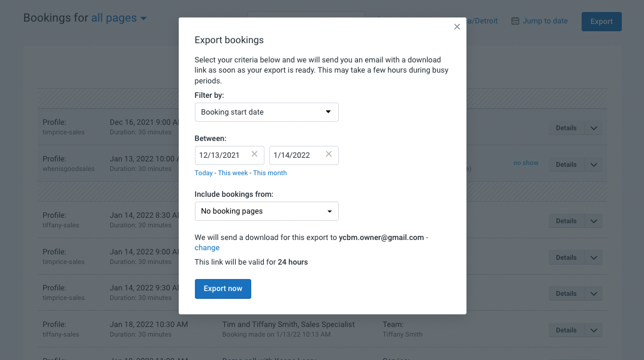Open Details for the whenisgoodsales Jan 13 booking
The width and height of the screenshot is (644, 360).
(565, 164)
